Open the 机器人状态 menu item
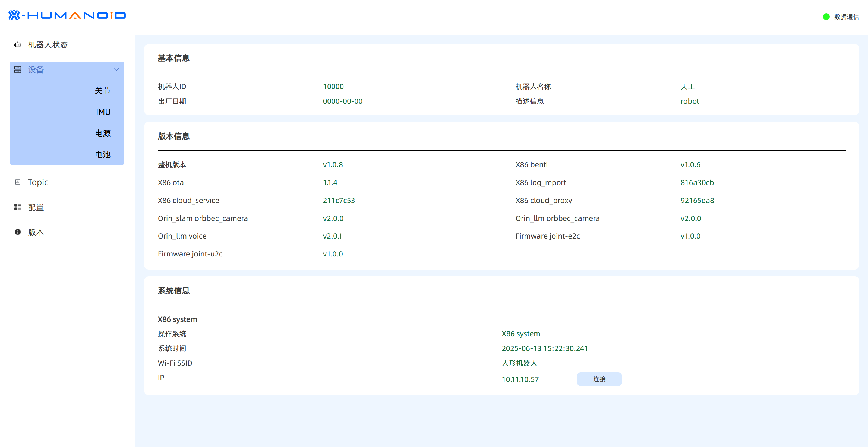The image size is (868, 447). pyautogui.click(x=48, y=45)
